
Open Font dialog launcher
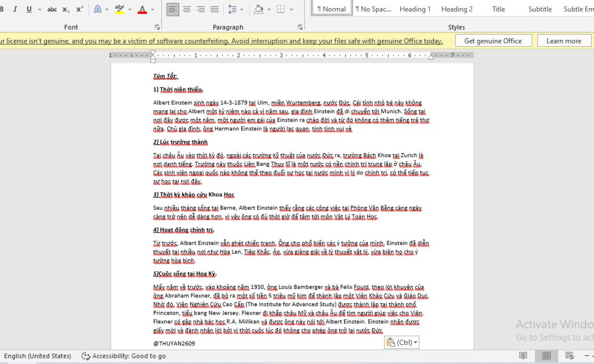157,27
